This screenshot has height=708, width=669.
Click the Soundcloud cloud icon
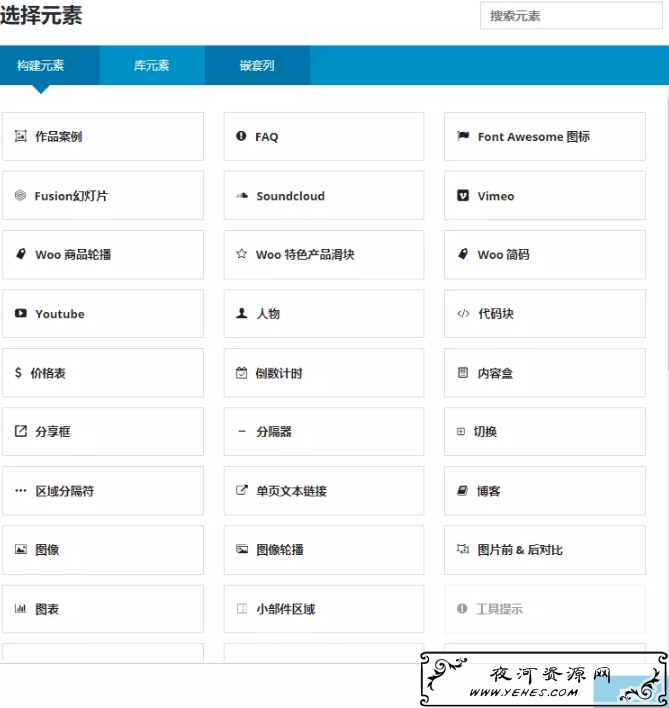[242, 196]
